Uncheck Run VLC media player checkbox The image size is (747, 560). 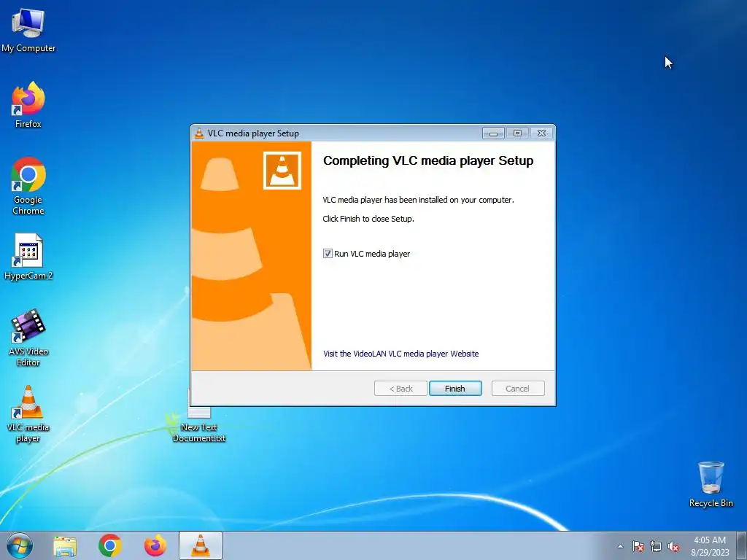[x=328, y=253]
